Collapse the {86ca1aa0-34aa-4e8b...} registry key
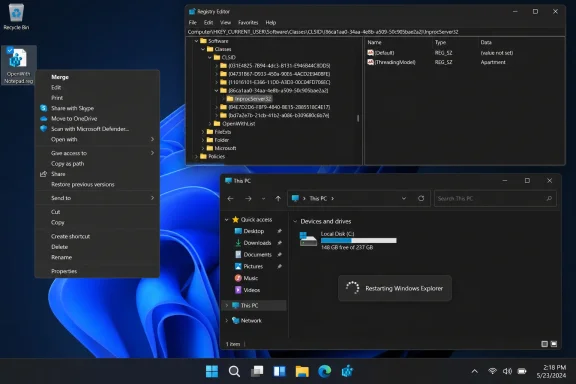Viewport: 576px width, 384px height. point(216,90)
